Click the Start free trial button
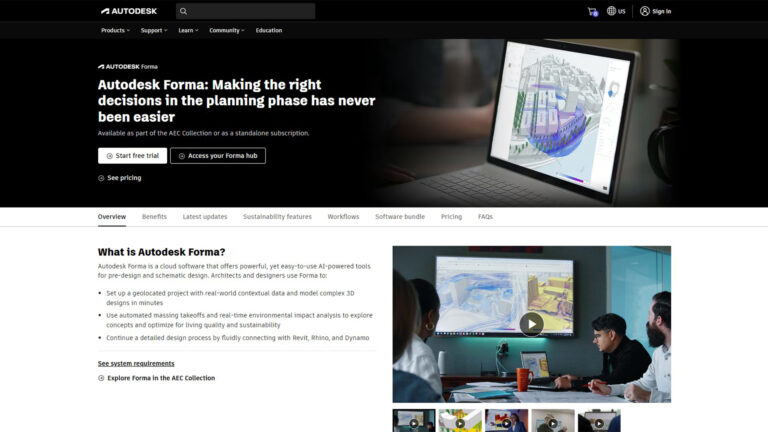 click(132, 156)
